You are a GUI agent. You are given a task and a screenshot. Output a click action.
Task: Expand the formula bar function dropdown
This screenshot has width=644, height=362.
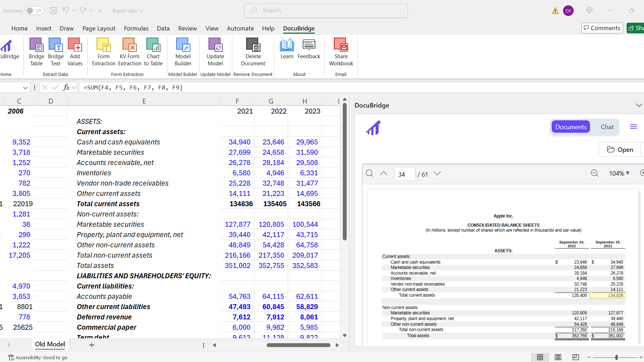coord(74,87)
